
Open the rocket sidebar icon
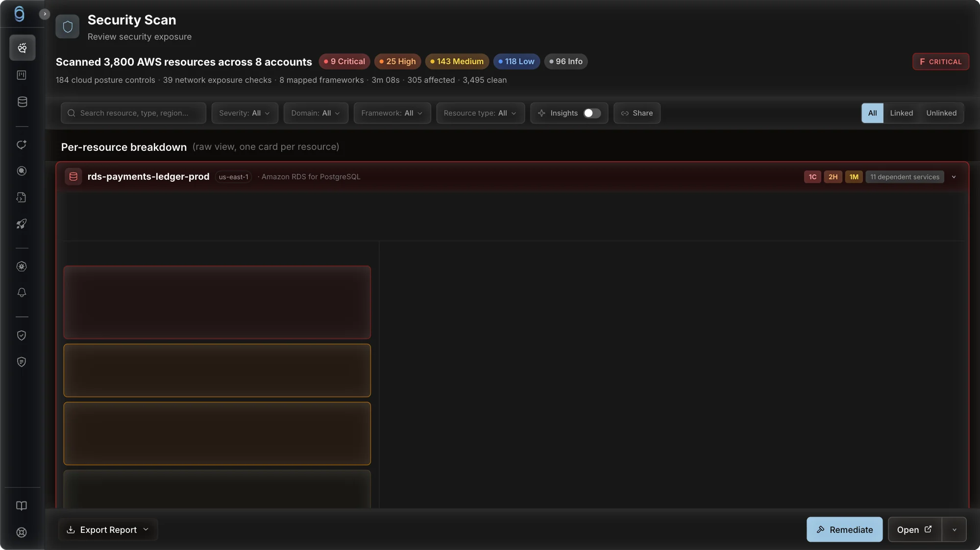tap(22, 224)
